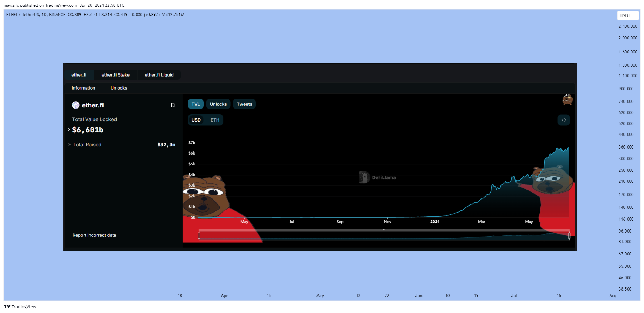The image size is (644, 313).
Task: Open the Information tab
Action: pos(84,88)
